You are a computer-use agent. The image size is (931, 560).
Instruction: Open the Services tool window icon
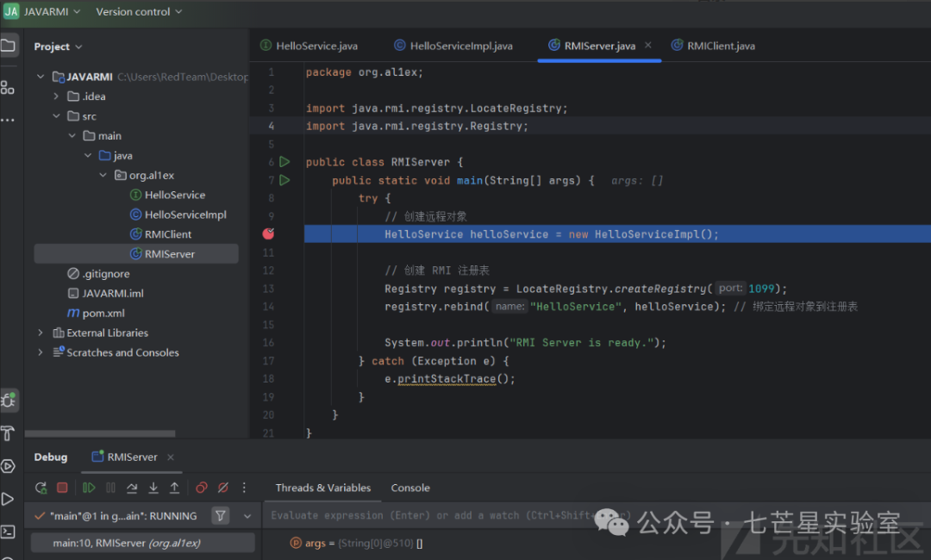(8, 466)
